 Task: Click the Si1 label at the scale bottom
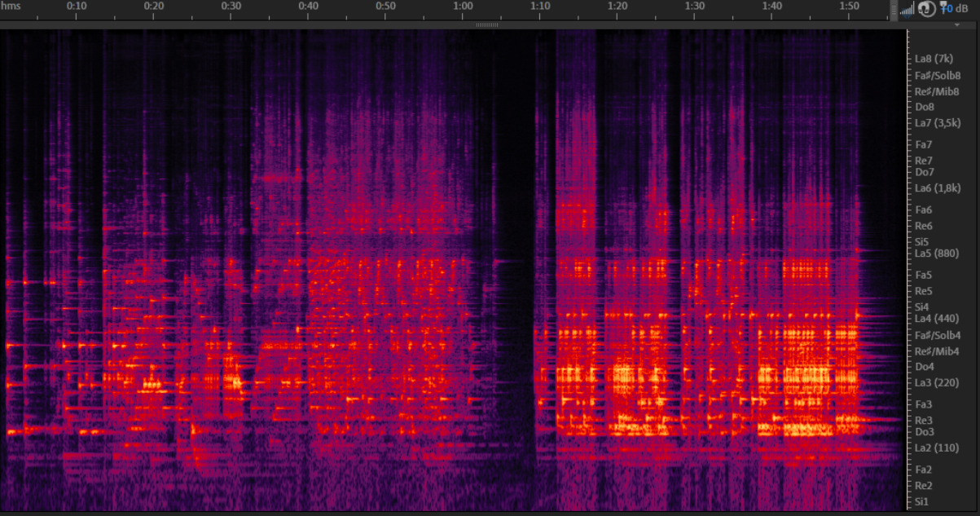pos(923,501)
